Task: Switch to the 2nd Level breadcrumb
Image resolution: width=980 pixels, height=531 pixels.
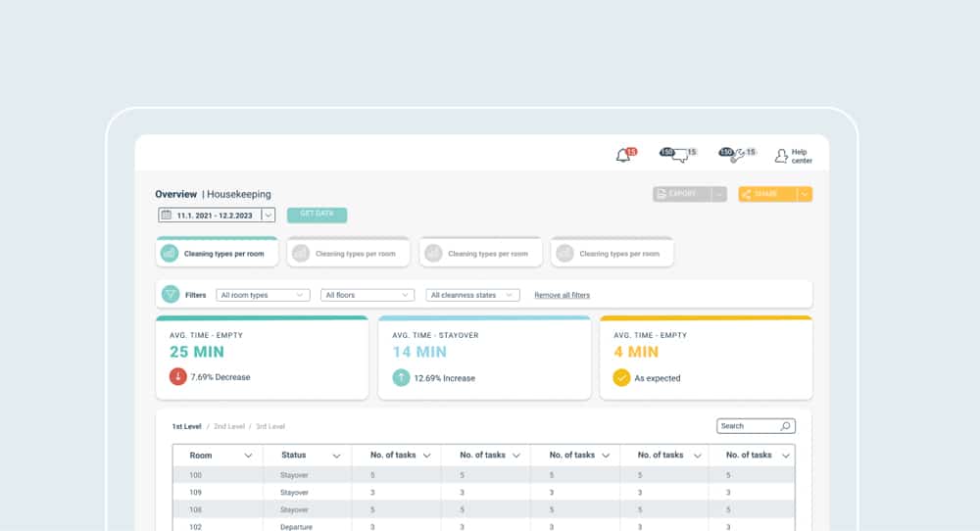Action: (228, 427)
